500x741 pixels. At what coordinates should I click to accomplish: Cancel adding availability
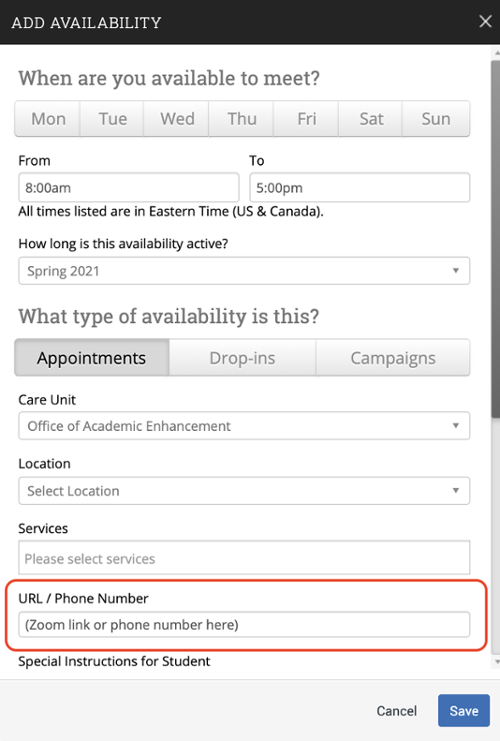point(397,711)
